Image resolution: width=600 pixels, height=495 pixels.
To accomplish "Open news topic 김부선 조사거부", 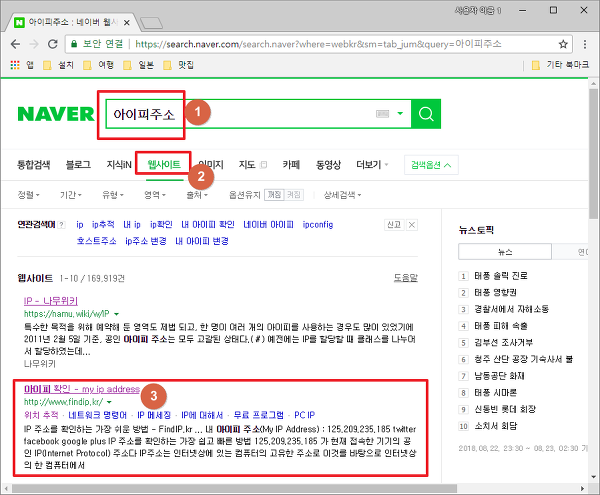I will pyautogui.click(x=504, y=342).
